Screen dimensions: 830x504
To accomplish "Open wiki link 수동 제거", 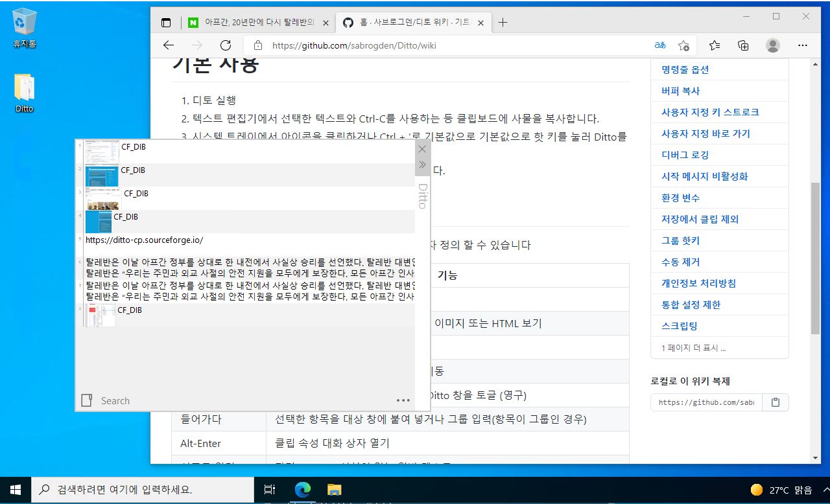I will tap(680, 262).
